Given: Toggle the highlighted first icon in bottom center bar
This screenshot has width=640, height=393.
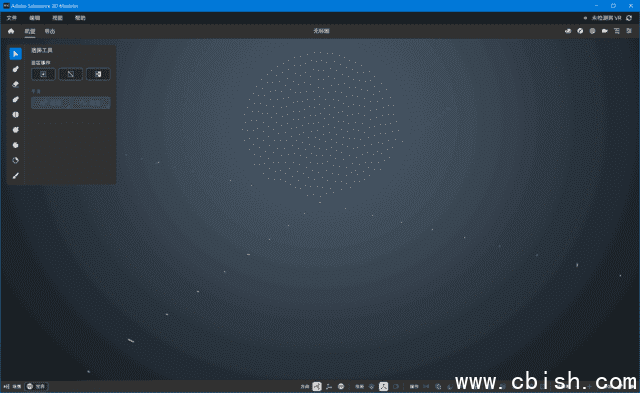Looking at the screenshot, I should tap(317, 386).
